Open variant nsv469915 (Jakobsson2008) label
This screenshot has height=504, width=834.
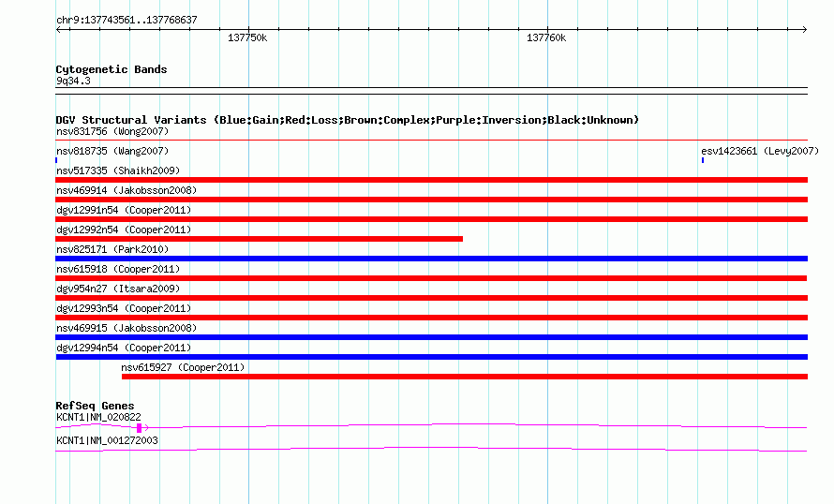click(x=127, y=328)
